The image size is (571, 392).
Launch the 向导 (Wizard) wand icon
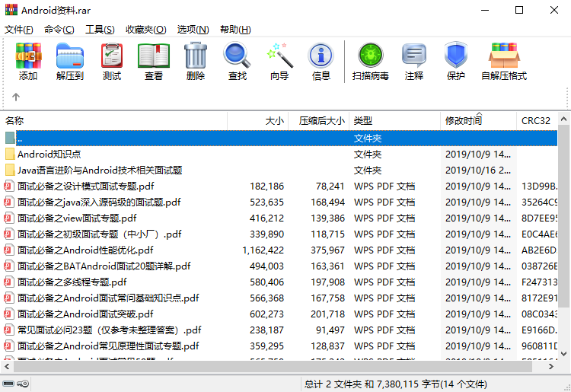[279, 61]
